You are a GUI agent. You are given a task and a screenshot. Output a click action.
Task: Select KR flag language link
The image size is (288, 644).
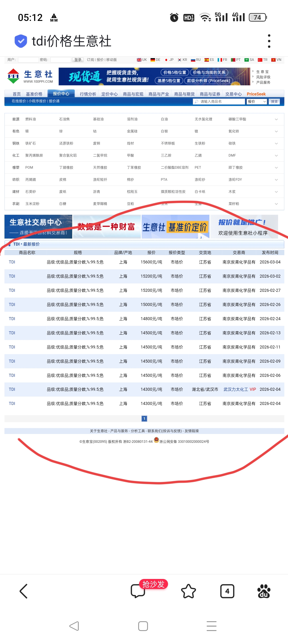[x=182, y=60]
